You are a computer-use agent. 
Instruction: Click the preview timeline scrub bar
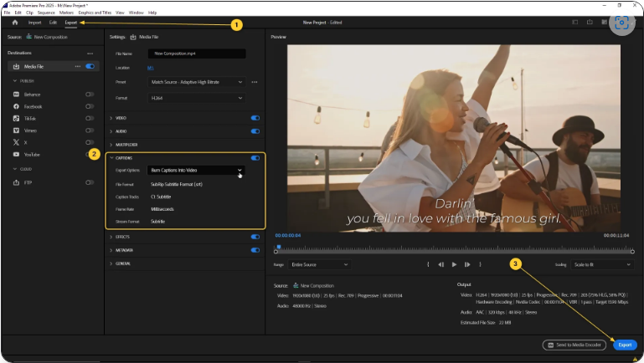pyautogui.click(x=454, y=250)
